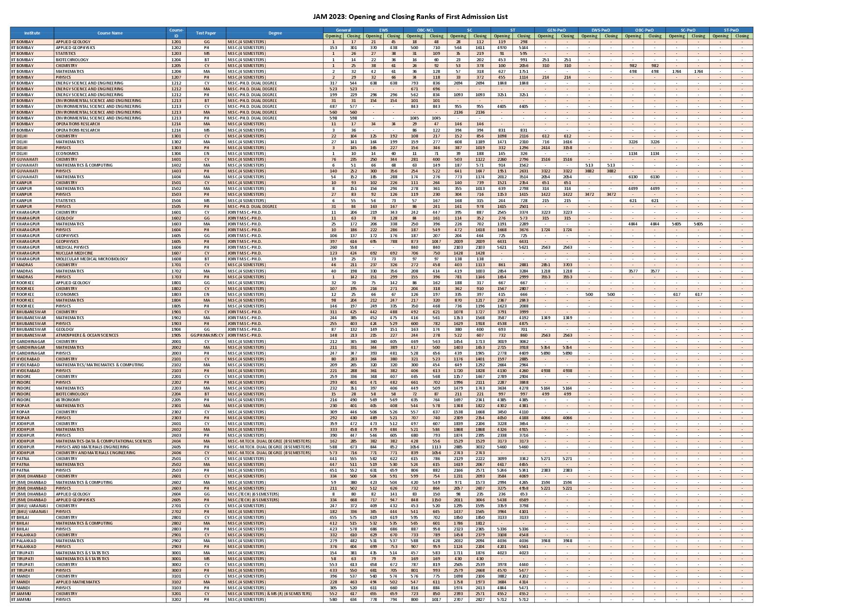The width and height of the screenshot is (851, 616).
Task: Select course ID cell '2802'
Action: [x=176, y=523]
